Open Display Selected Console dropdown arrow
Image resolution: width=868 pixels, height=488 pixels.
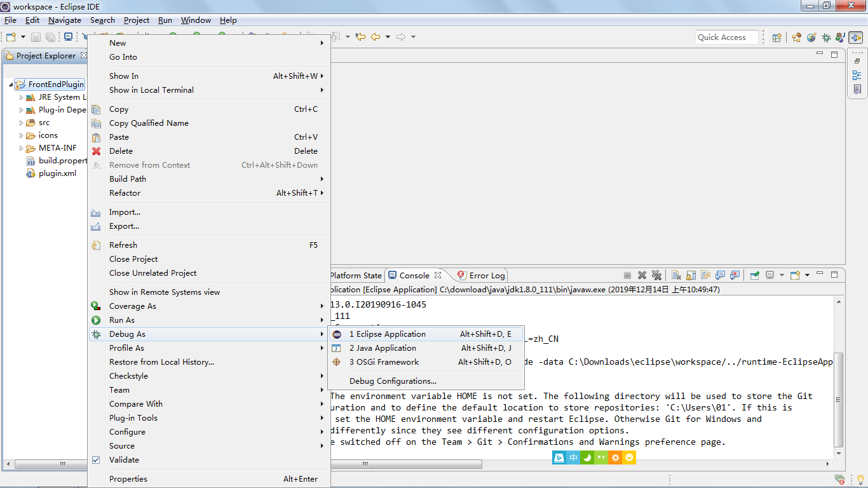point(782,275)
